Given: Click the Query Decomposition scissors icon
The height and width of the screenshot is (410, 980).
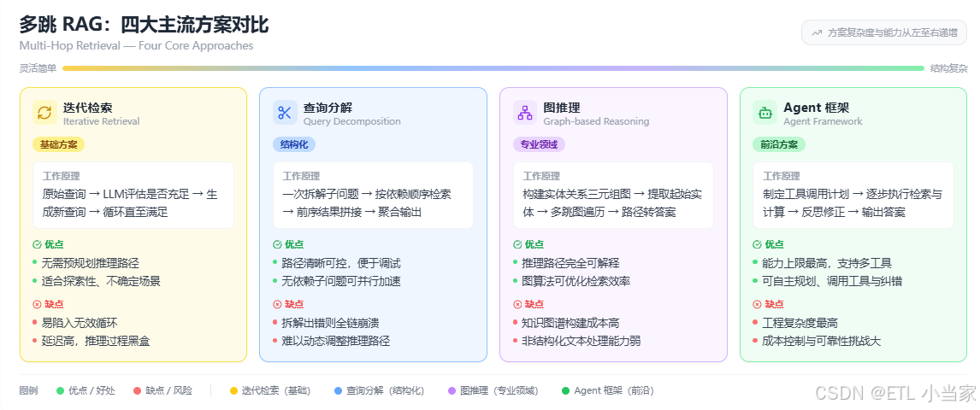Looking at the screenshot, I should point(285,113).
